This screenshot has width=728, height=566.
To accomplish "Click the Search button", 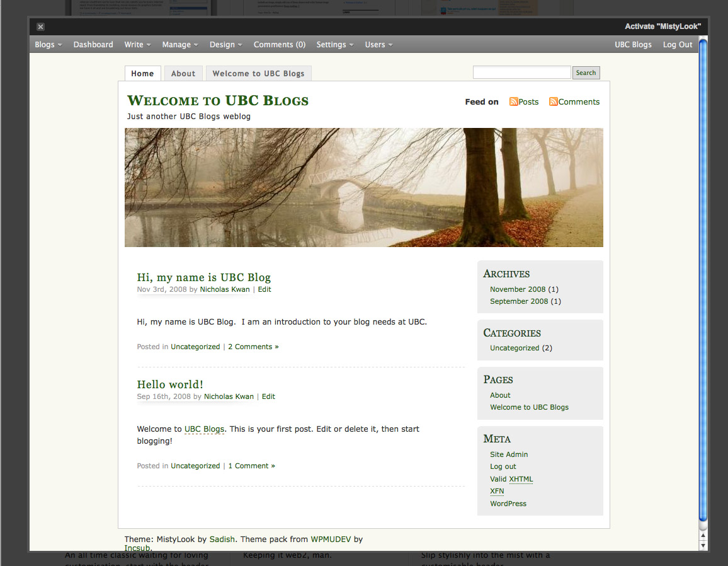I will [x=586, y=72].
